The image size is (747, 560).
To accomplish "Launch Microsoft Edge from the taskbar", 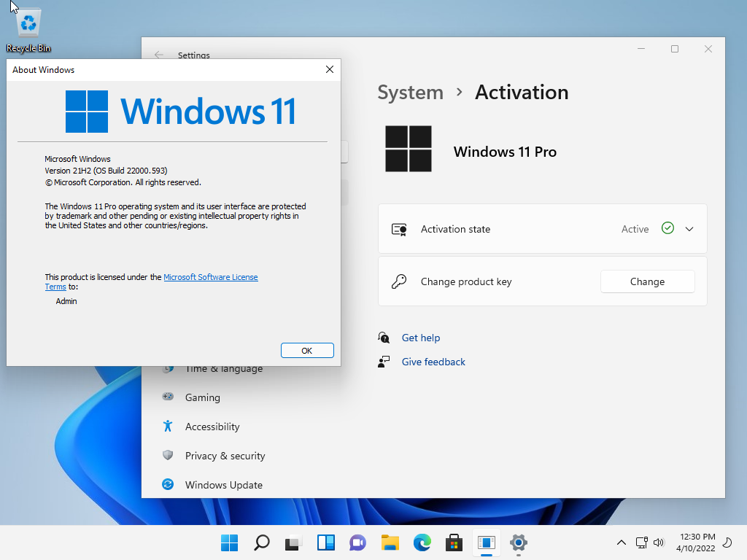I will click(422, 542).
